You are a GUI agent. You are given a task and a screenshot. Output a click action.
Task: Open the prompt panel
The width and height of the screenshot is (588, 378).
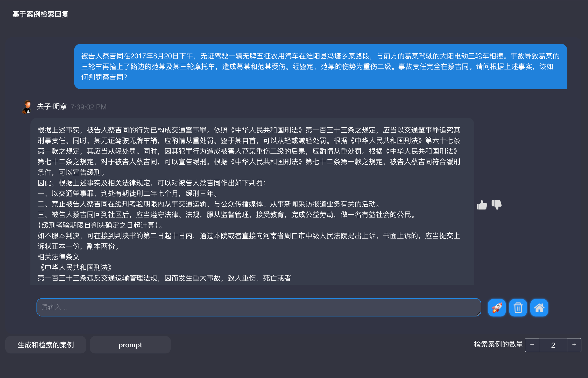(130, 345)
